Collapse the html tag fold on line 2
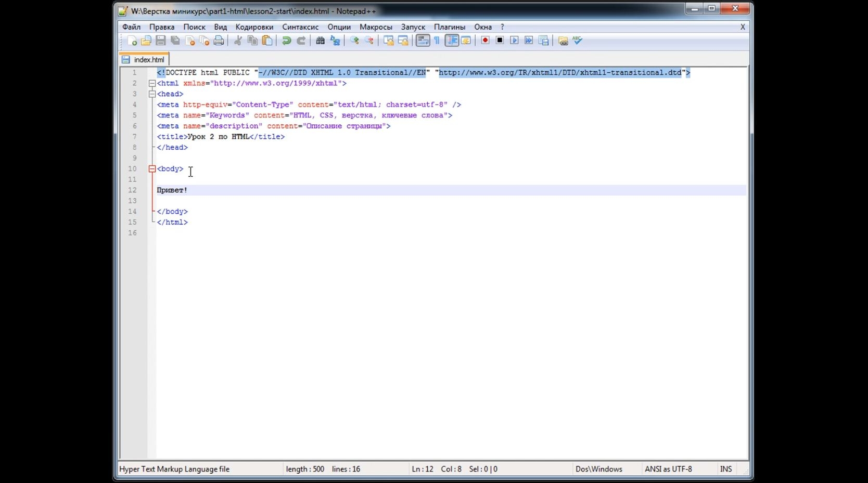This screenshot has height=483, width=868. (152, 83)
